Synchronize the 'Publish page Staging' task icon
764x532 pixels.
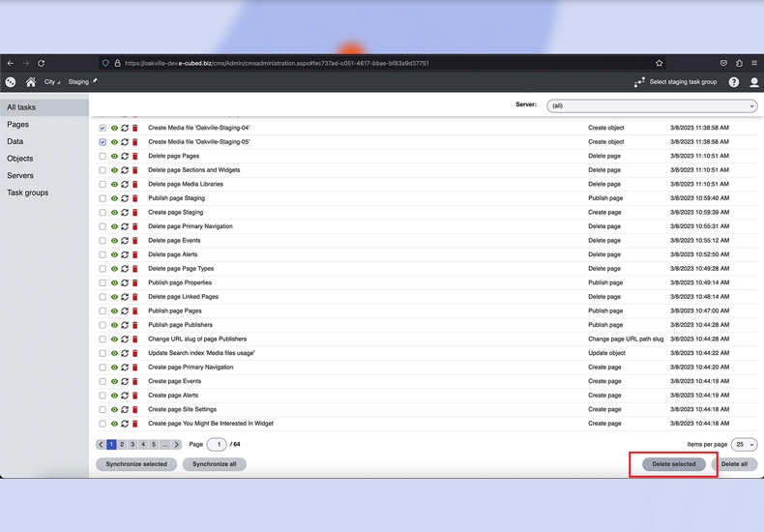(x=125, y=198)
